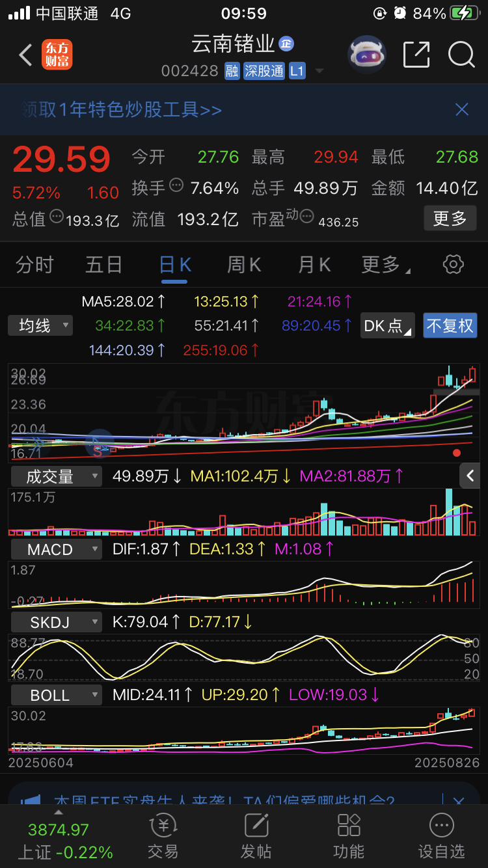Viewport: 488px width, 868px height.
Task: Open the 发帖 post button
Action: (x=256, y=835)
